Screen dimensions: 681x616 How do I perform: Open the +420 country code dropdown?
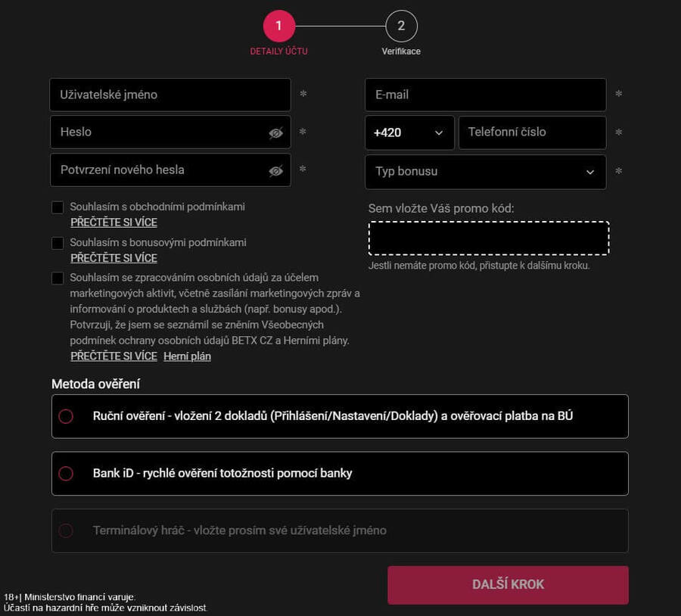[409, 132]
